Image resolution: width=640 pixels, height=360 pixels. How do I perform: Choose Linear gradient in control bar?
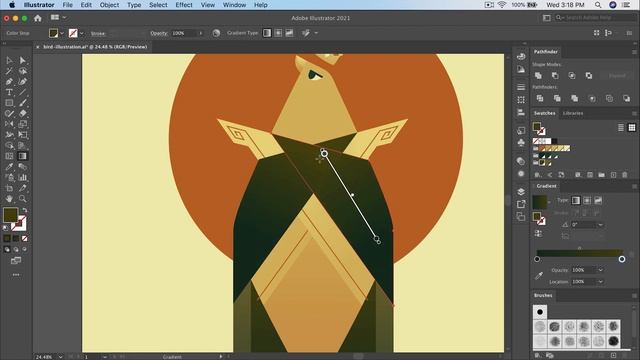tap(267, 33)
